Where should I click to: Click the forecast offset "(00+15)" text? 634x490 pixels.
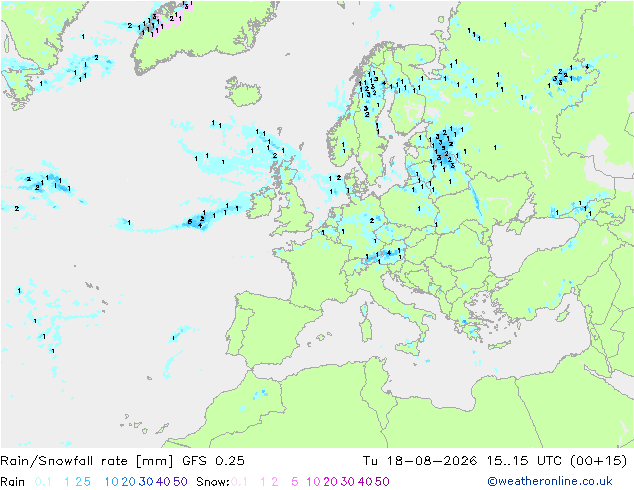(599, 461)
